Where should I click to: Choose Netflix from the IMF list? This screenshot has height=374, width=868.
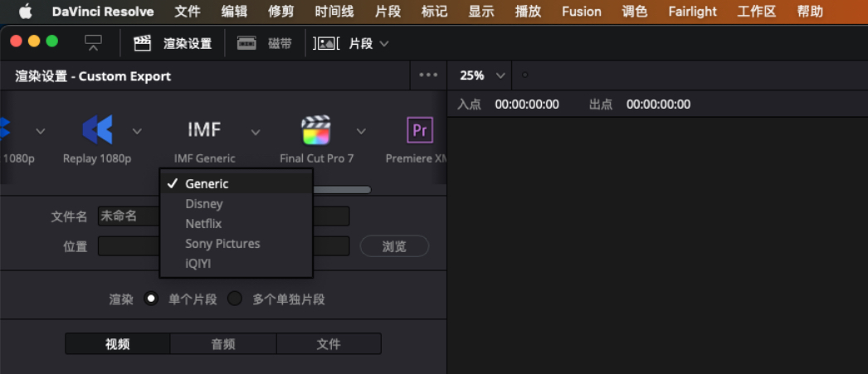click(x=237, y=224)
